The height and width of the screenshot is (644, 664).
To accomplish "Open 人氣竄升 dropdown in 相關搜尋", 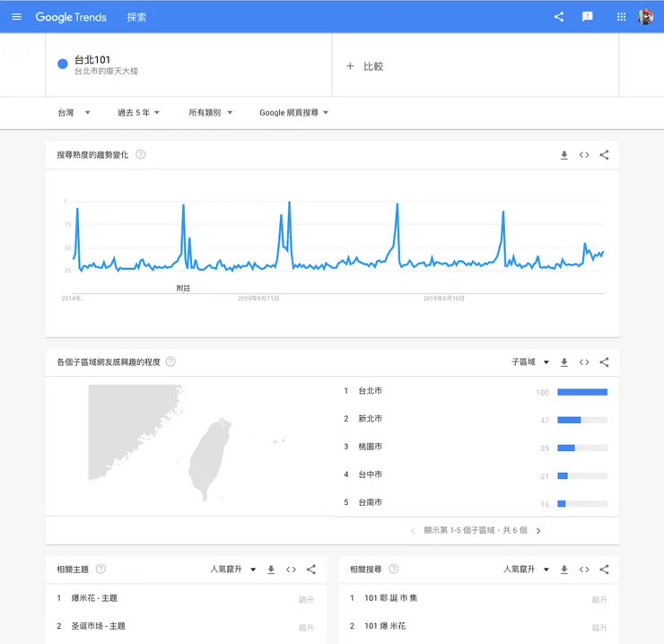I will [x=526, y=569].
